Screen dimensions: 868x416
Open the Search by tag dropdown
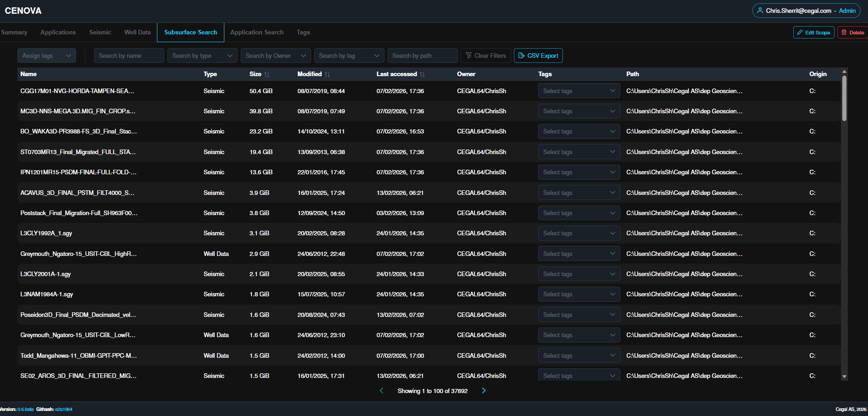[349, 55]
